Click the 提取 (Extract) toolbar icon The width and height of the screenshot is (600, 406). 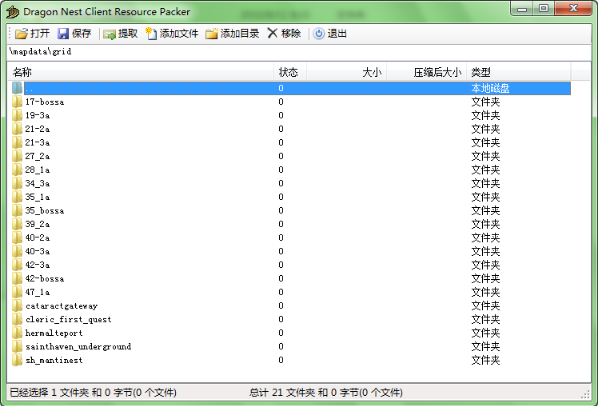[x=109, y=34]
